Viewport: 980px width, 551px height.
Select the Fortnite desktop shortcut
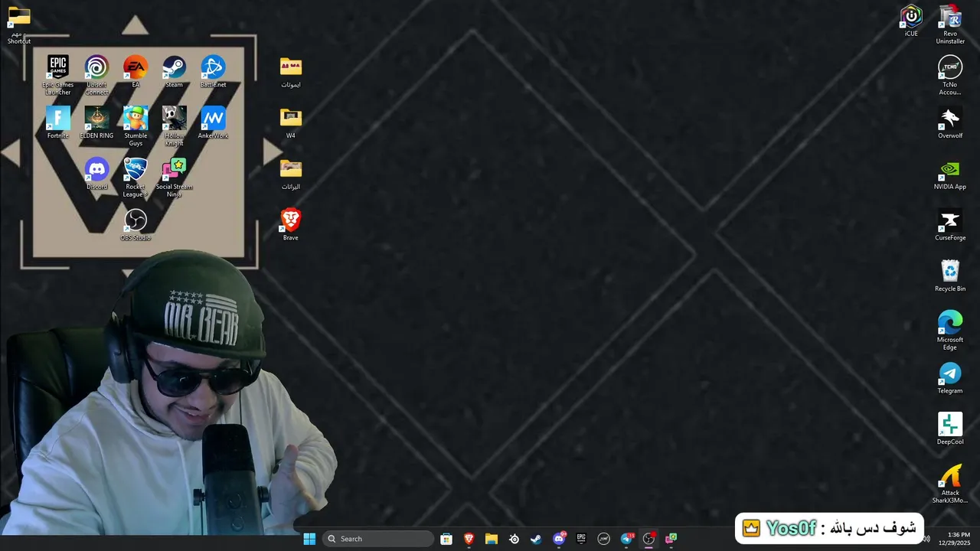(x=58, y=122)
